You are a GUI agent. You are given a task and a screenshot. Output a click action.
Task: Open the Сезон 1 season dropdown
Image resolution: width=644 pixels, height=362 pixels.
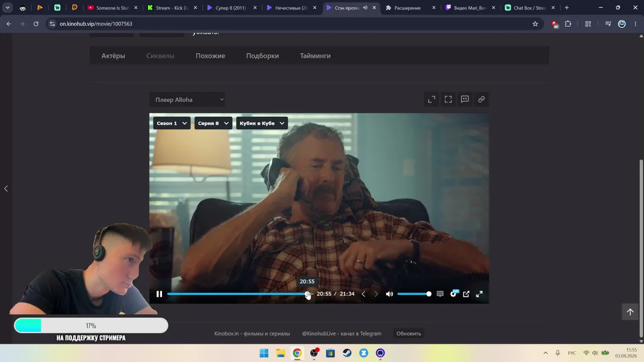(172, 123)
